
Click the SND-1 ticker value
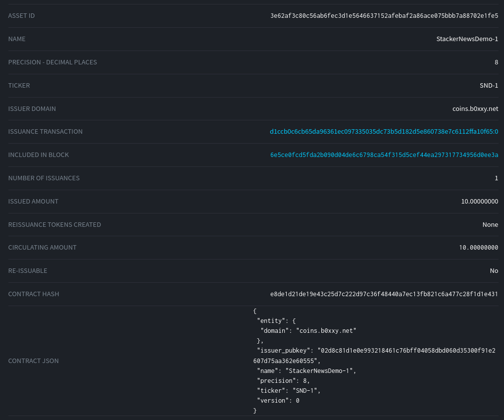[489, 86]
